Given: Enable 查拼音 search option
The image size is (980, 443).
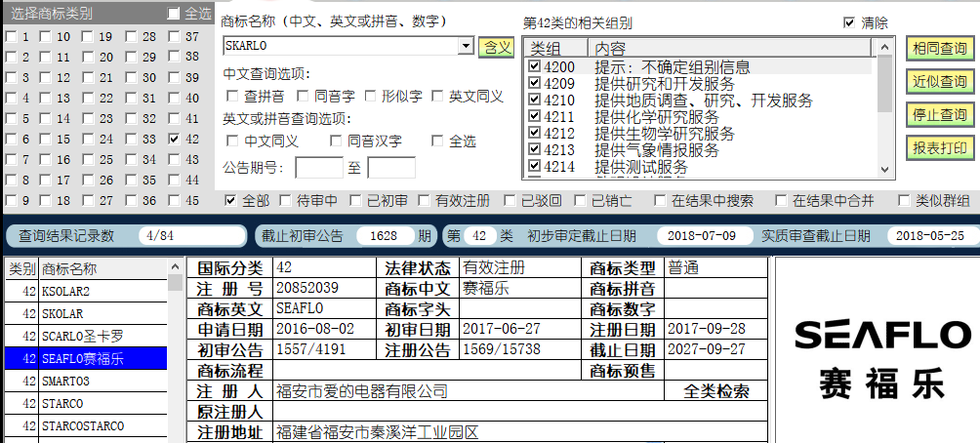Looking at the screenshot, I should 232,97.
